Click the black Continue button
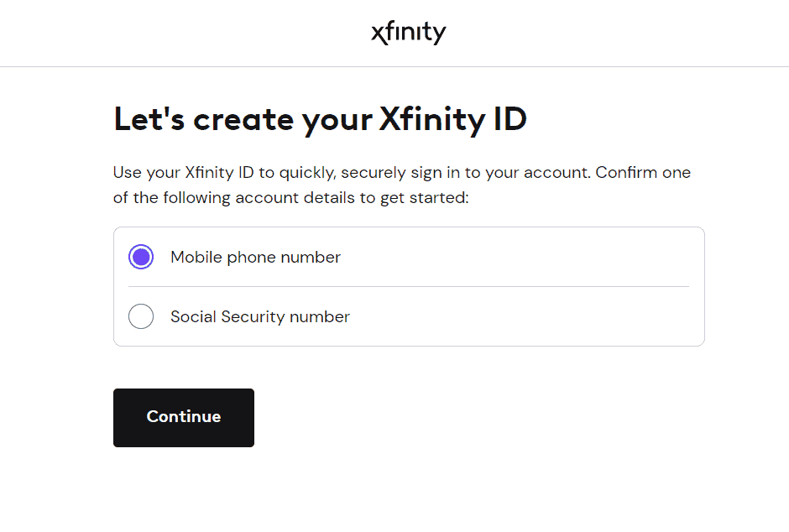This screenshot has height=532, width=789. (184, 417)
